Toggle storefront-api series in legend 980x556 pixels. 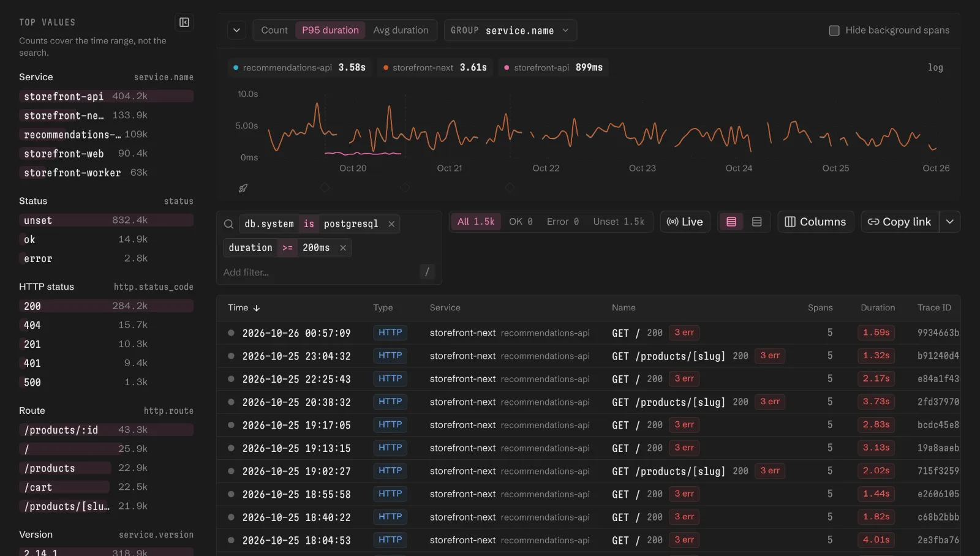(553, 67)
